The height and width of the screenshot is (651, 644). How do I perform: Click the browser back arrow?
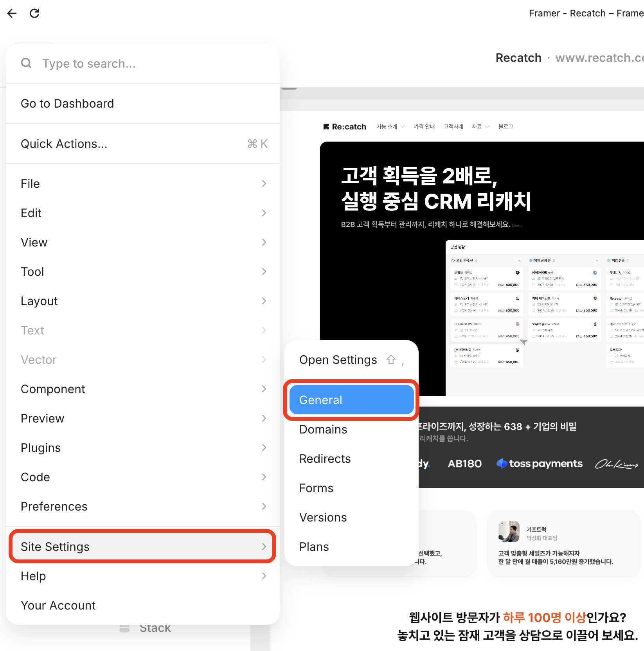tap(12, 13)
